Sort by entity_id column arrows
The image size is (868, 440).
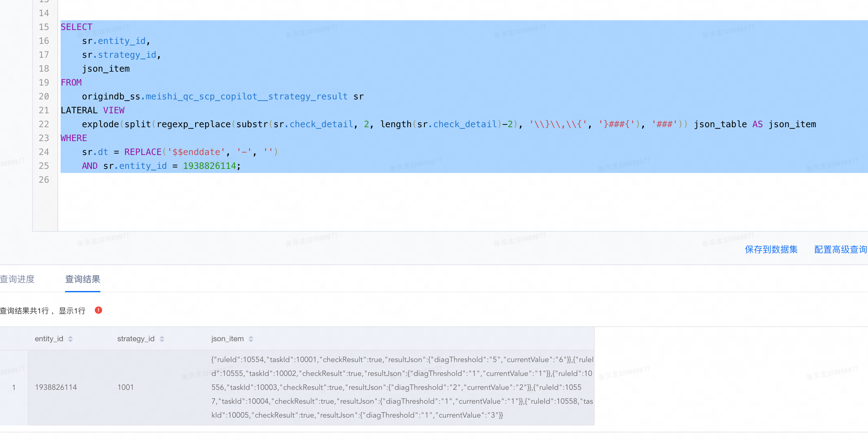point(70,339)
